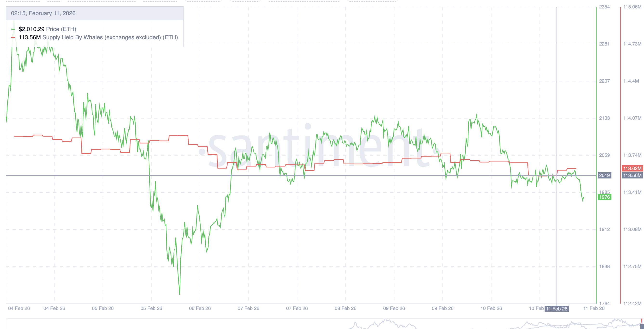
Task: Click the red 113.62M current supply badge
Action: 632,169
